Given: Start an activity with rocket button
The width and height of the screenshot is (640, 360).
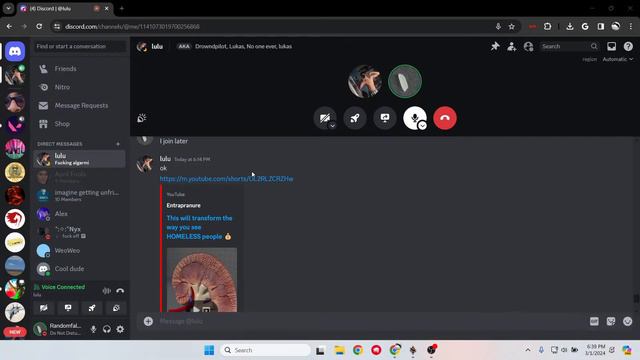Looking at the screenshot, I should tap(355, 118).
